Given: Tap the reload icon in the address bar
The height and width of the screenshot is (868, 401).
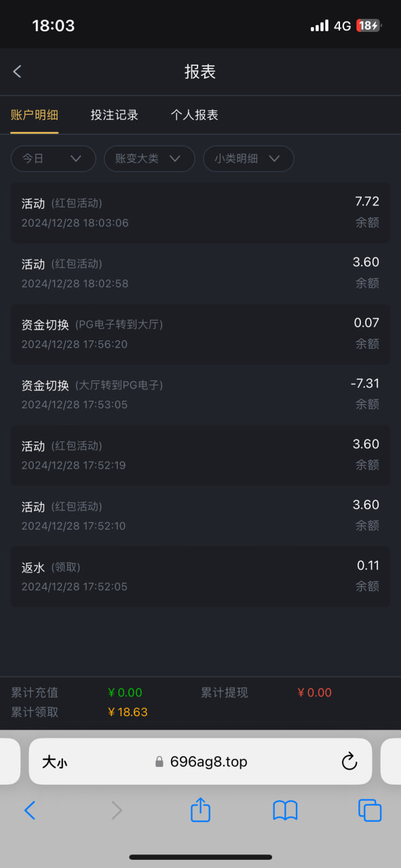Looking at the screenshot, I should tap(349, 761).
